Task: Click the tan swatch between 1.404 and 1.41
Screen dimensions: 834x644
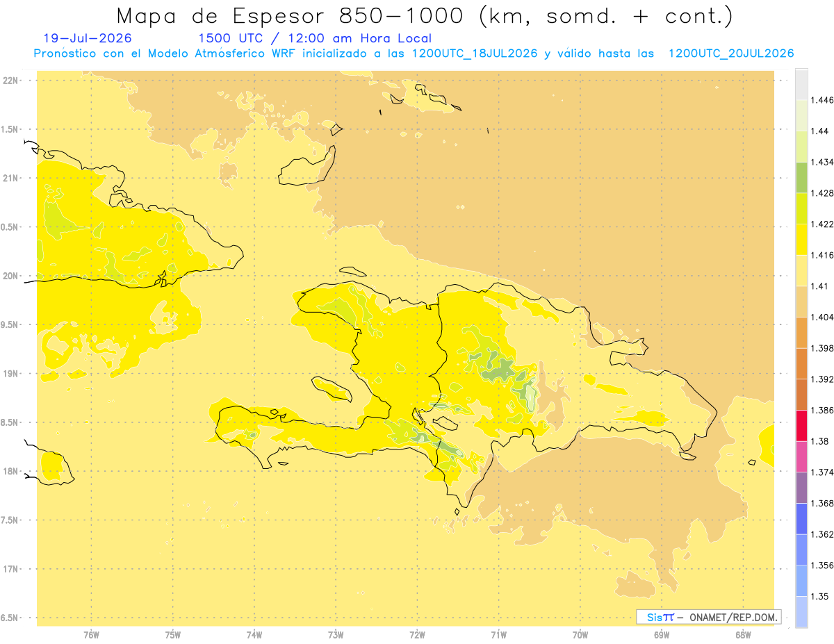Action: click(x=801, y=301)
